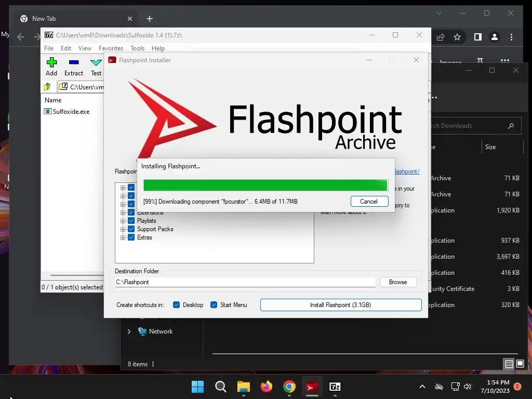
Task: Click the Test icon in 7-Zip toolbar
Action: [96, 62]
